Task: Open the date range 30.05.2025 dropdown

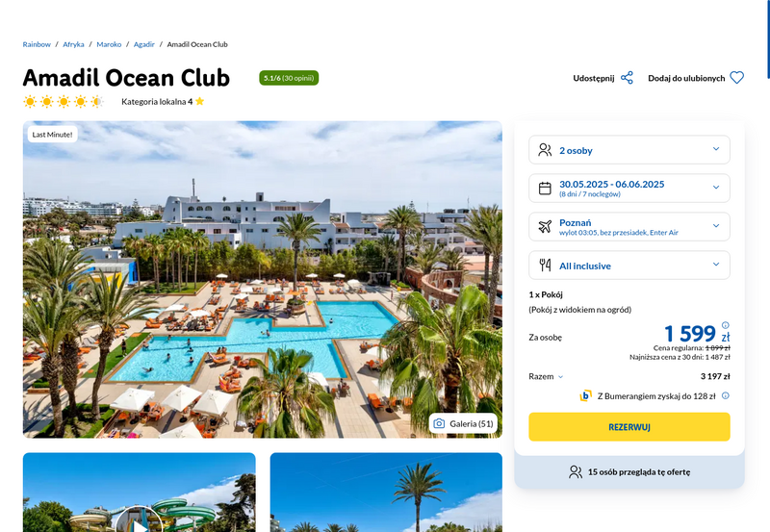Action: coord(629,188)
